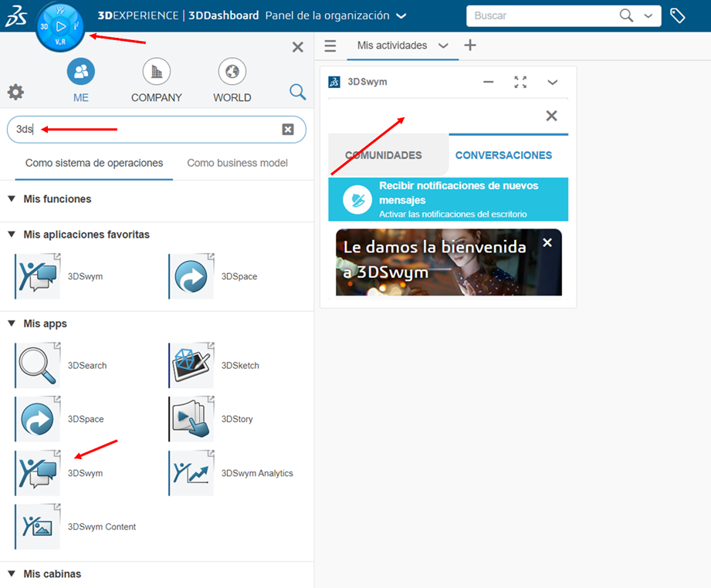
Task: Open compass settings gear
Action: (15, 92)
